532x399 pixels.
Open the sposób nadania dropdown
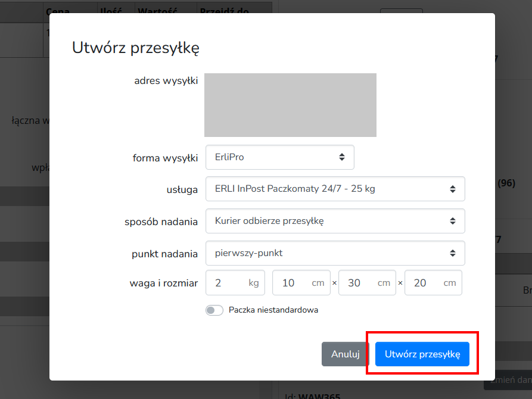tap(335, 221)
